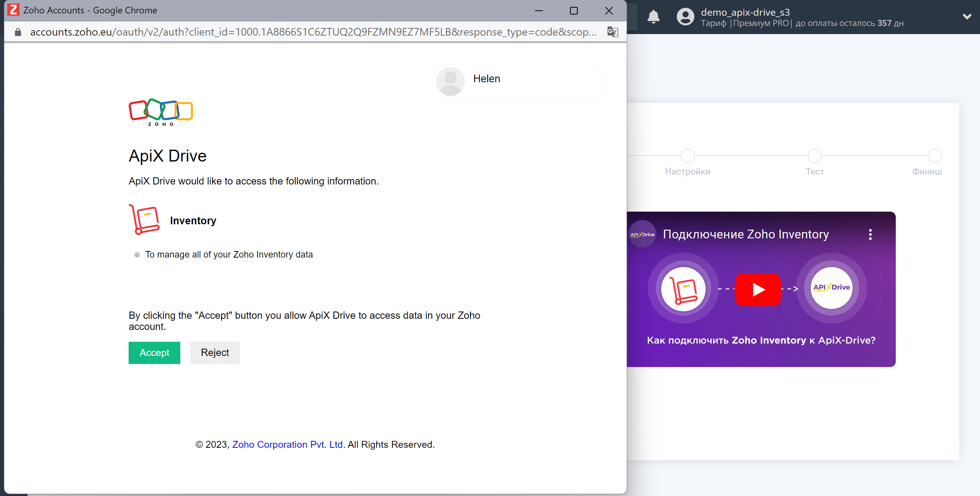Image resolution: width=980 pixels, height=496 pixels.
Task: Click the Inventory label text
Action: (x=193, y=220)
